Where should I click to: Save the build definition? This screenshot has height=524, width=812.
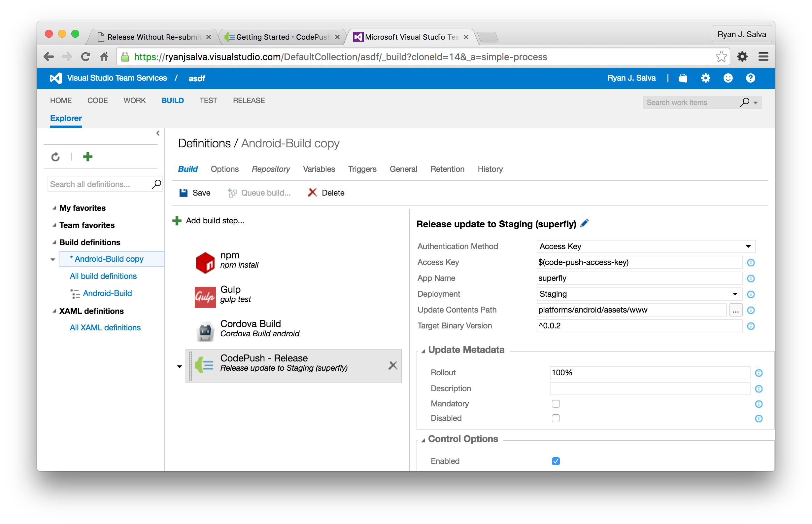[195, 193]
